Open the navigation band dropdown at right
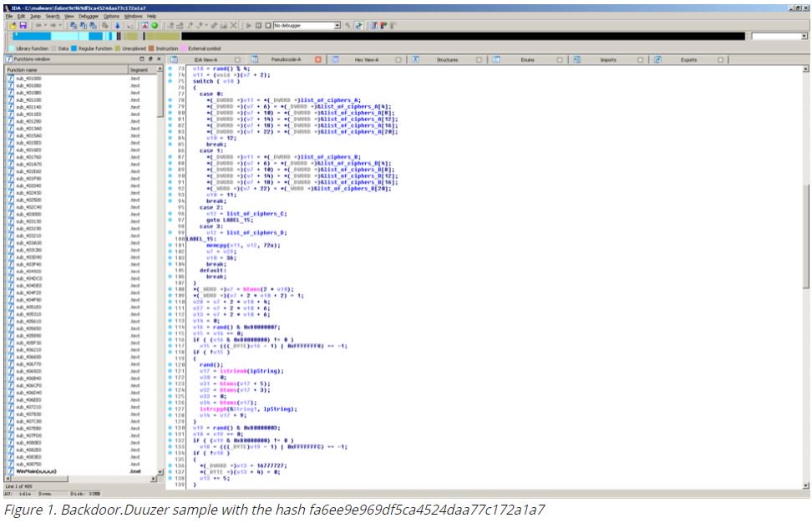 click(x=804, y=36)
